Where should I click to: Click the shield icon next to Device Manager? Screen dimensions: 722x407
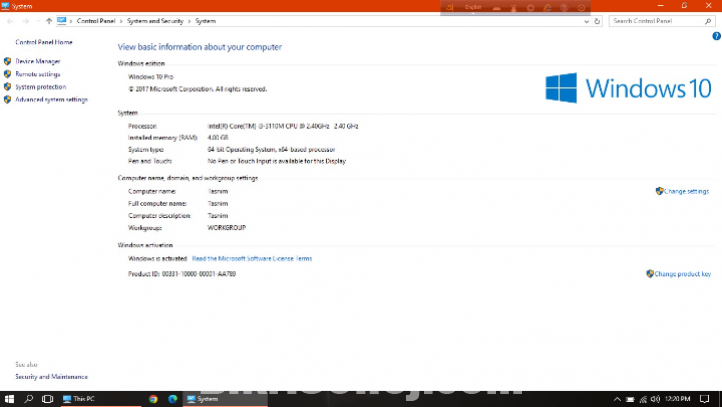click(x=7, y=61)
